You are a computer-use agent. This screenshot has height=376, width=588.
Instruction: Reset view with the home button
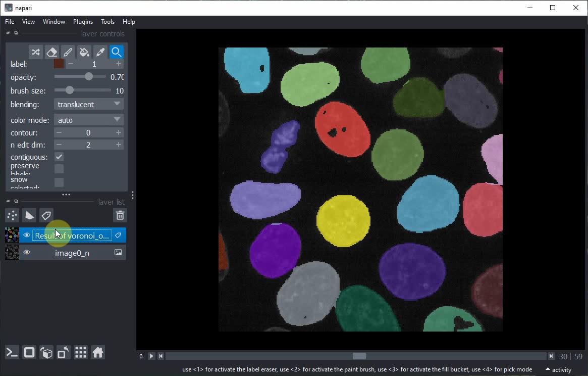point(98,353)
